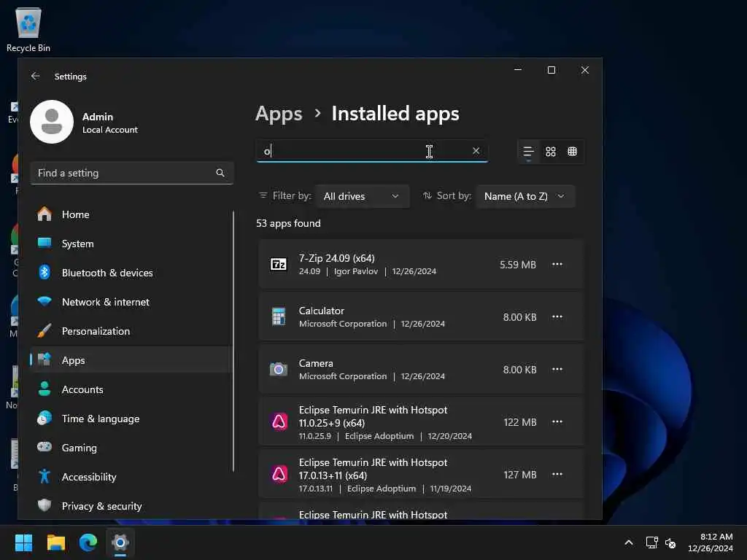Image resolution: width=747 pixels, height=560 pixels.
Task: Open Privacy & security settings
Action: (131, 506)
